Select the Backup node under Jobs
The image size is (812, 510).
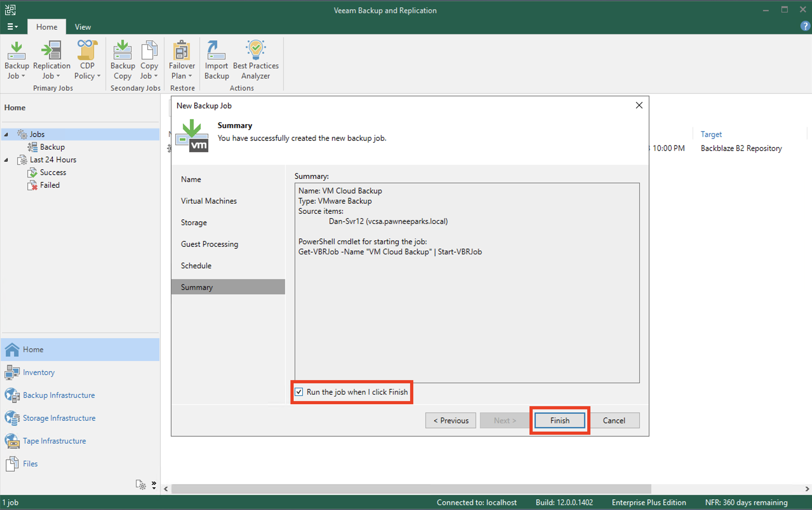pyautogui.click(x=52, y=147)
